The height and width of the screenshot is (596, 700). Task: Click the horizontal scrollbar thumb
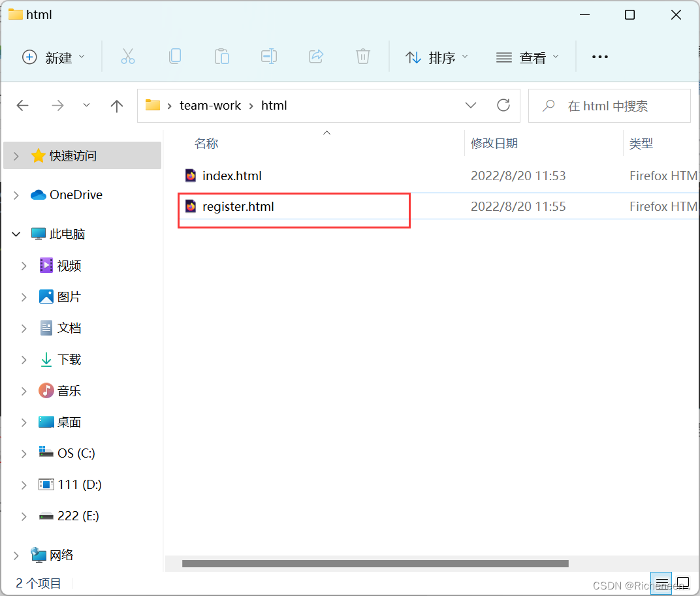click(x=375, y=563)
